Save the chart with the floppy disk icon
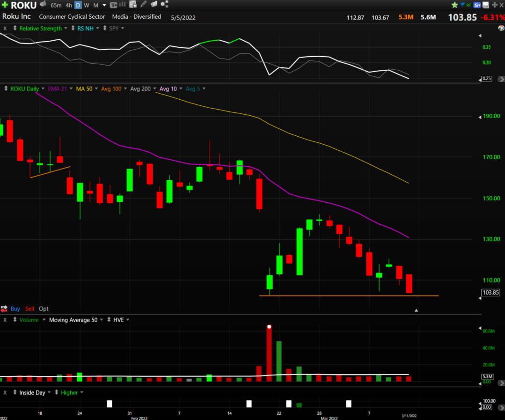The image size is (505, 420). (486, 5)
